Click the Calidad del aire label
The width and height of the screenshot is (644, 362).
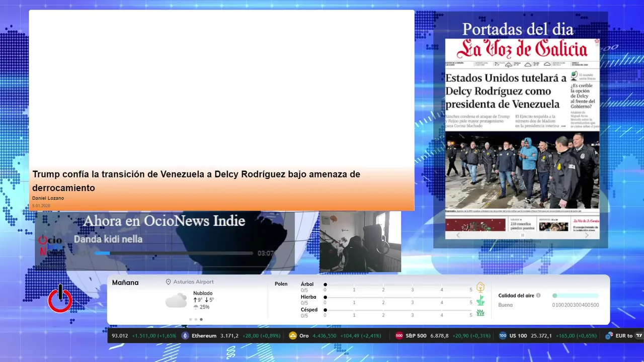click(516, 296)
